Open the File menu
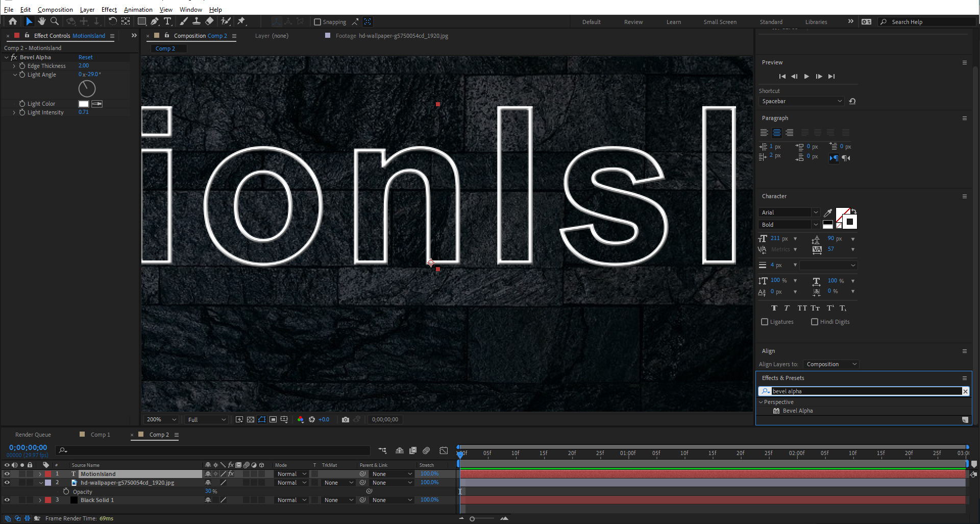The height and width of the screenshot is (524, 980). [x=9, y=10]
